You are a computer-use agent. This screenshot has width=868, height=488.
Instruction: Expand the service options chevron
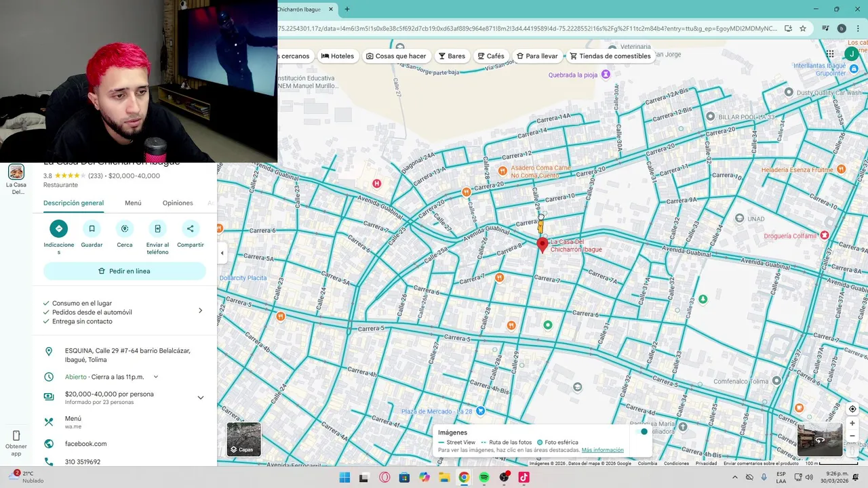click(x=200, y=311)
